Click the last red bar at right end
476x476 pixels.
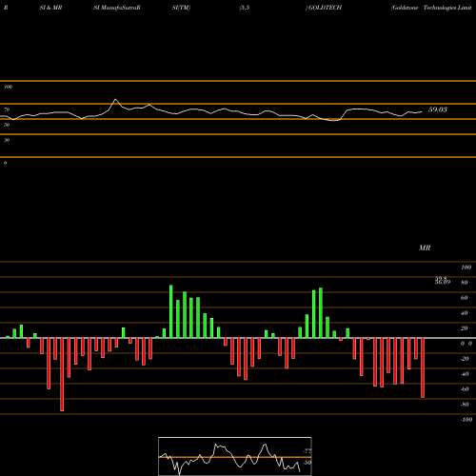[423, 367]
